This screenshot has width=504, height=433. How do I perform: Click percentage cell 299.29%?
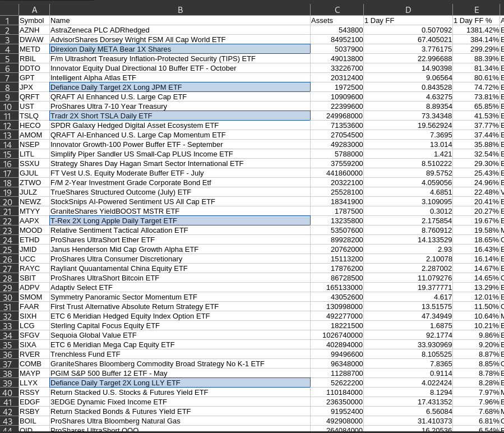coord(477,49)
